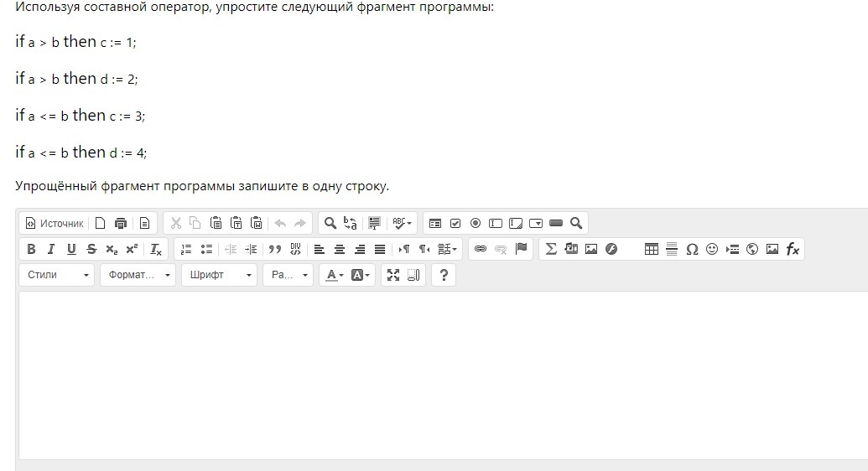
Task: Insert a Horizontal Line
Action: (x=672, y=249)
